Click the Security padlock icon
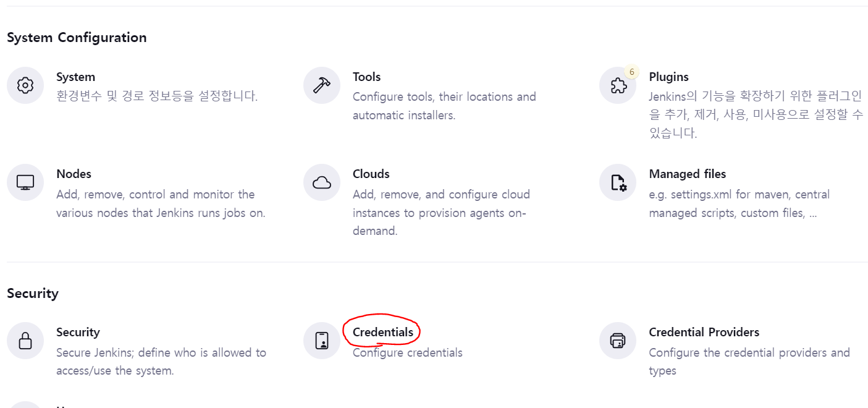The height and width of the screenshot is (408, 868). (x=25, y=341)
